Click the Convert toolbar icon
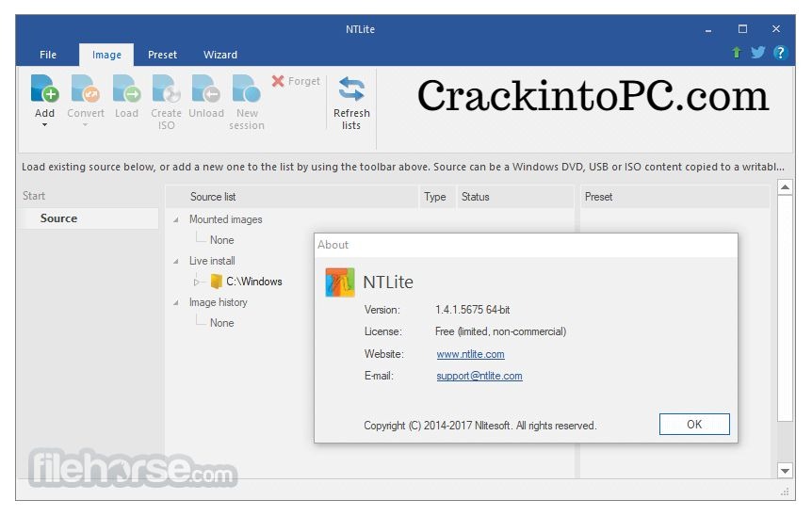 86,88
